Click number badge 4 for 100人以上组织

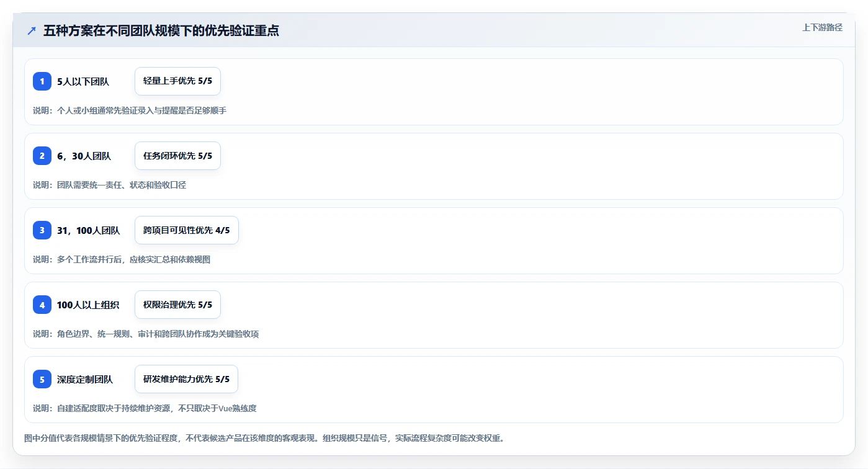coord(42,305)
